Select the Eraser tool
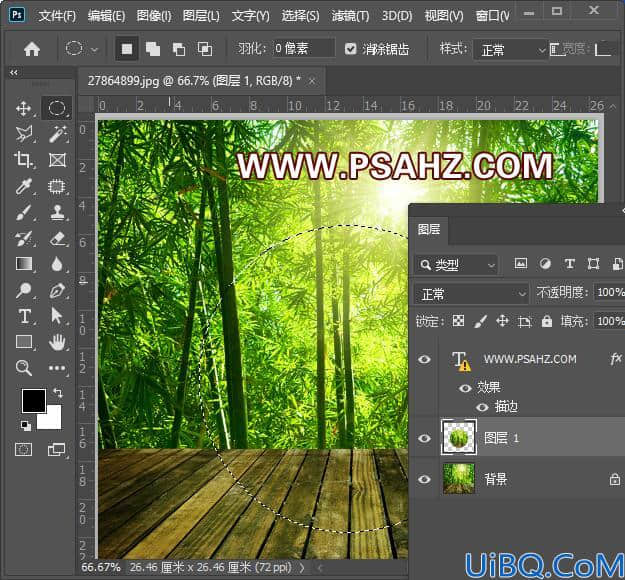This screenshot has height=580, width=625. 57,238
